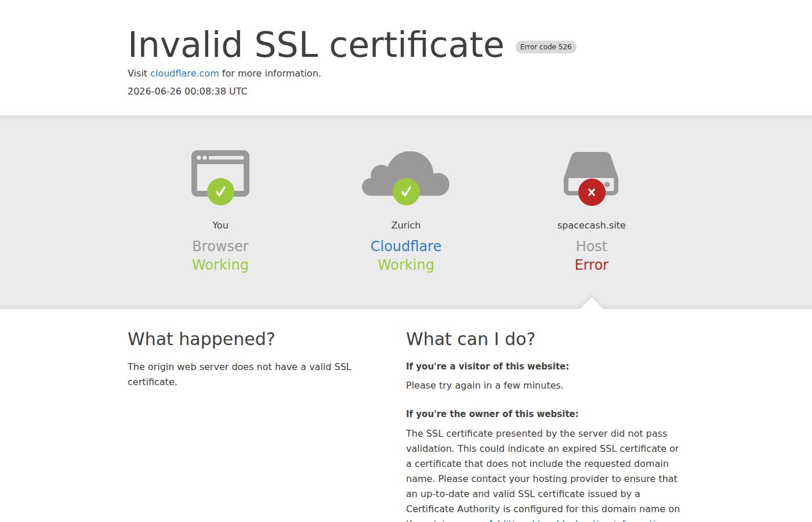
Task: Click the paragraph 'The origin web server does not have'
Action: [240, 374]
